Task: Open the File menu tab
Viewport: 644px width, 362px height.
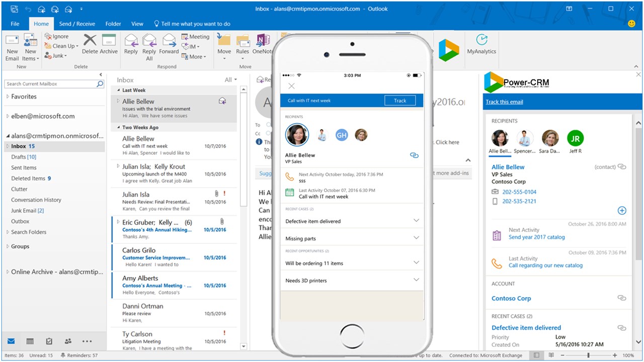Action: (x=15, y=24)
